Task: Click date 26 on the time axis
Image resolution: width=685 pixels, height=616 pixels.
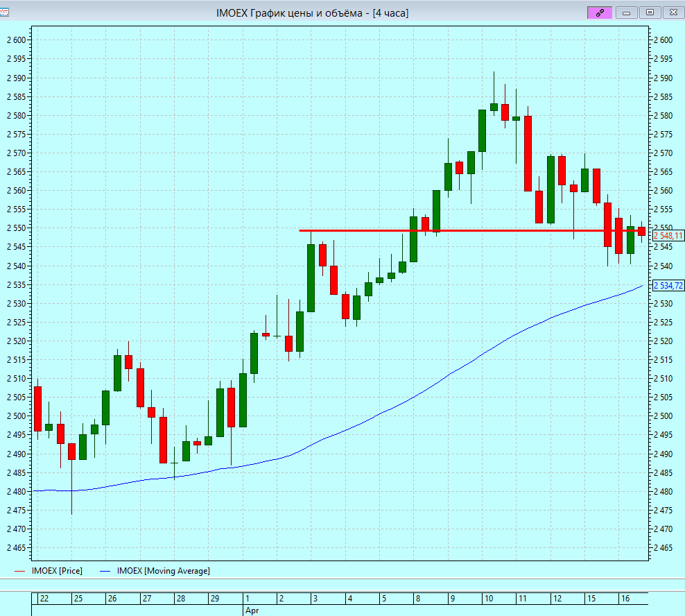Action: (x=112, y=599)
